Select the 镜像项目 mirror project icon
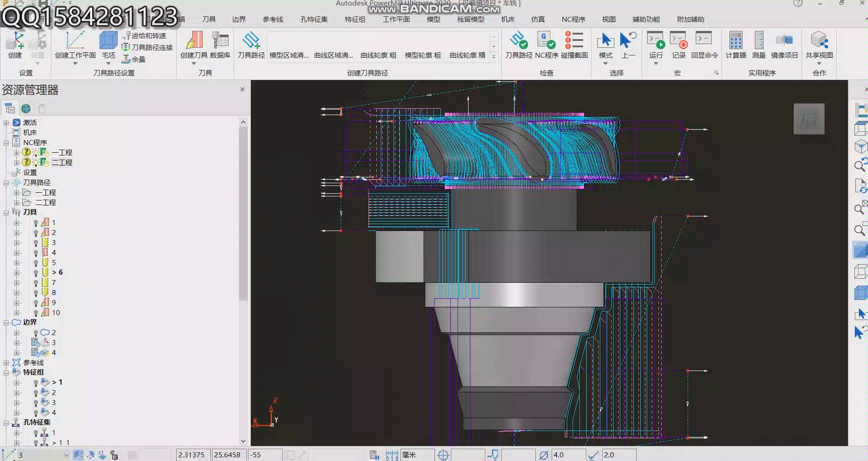This screenshot has width=868, height=461. [x=784, y=45]
